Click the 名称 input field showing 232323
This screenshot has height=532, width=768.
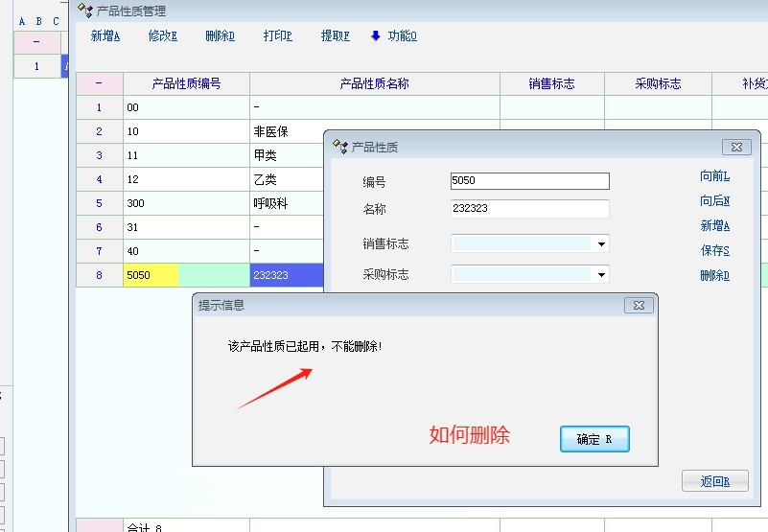point(529,209)
